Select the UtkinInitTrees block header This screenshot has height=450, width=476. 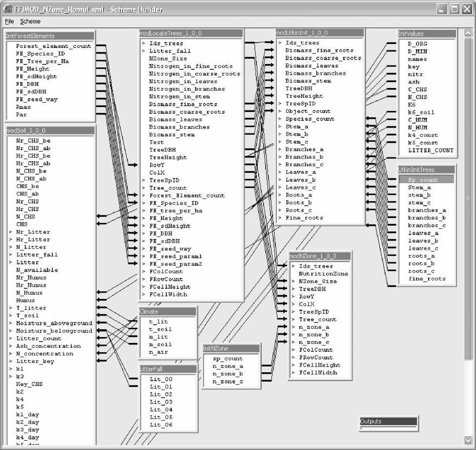click(x=427, y=170)
